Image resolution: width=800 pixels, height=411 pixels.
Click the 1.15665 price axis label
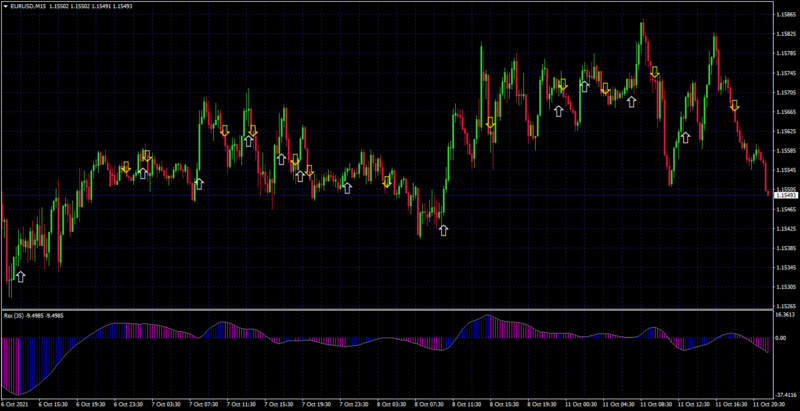(x=784, y=112)
